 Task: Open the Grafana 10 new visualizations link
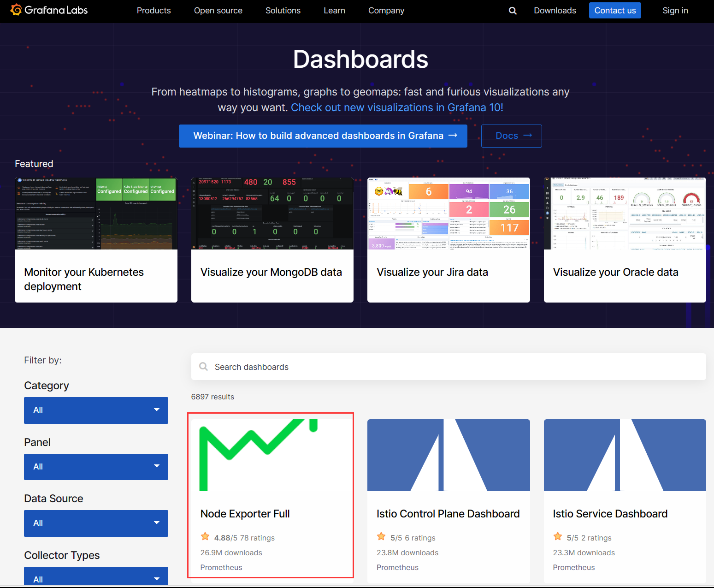point(397,107)
